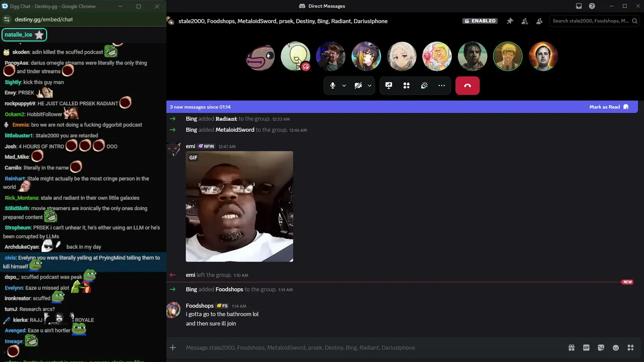Open the apps launcher in message bar
The height and width of the screenshot is (362, 644).
[630, 347]
